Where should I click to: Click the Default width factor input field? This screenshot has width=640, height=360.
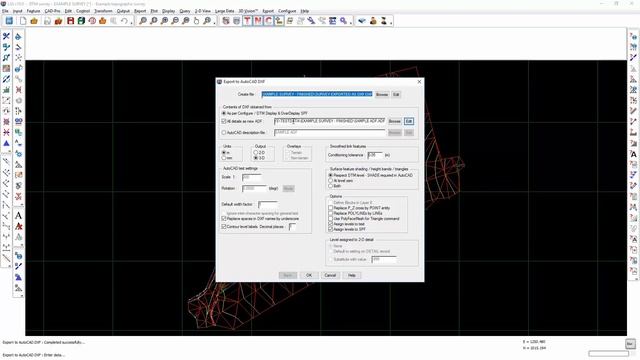click(268, 204)
